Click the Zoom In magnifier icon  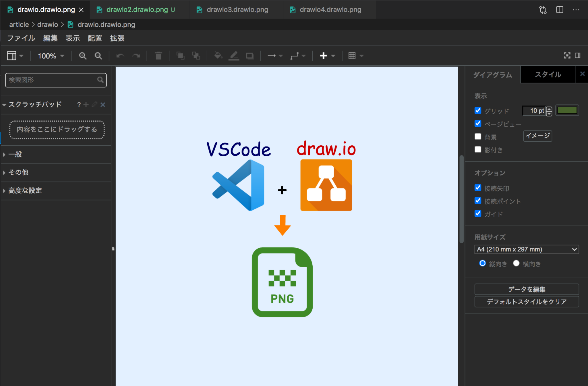click(83, 56)
